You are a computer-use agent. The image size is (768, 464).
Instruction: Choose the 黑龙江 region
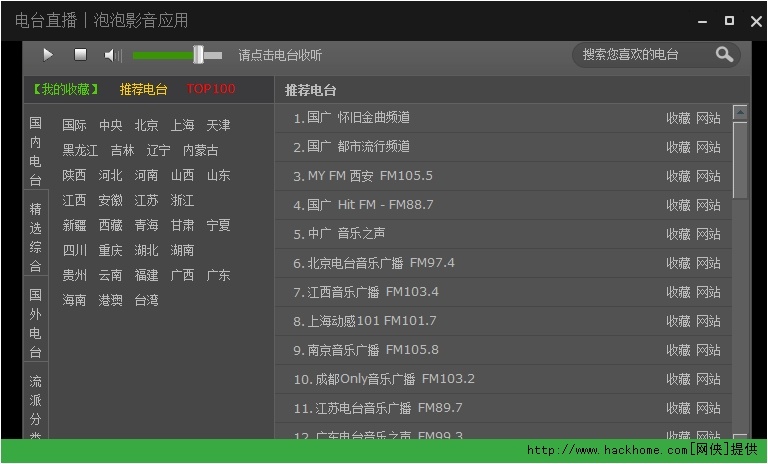pyautogui.click(x=80, y=150)
